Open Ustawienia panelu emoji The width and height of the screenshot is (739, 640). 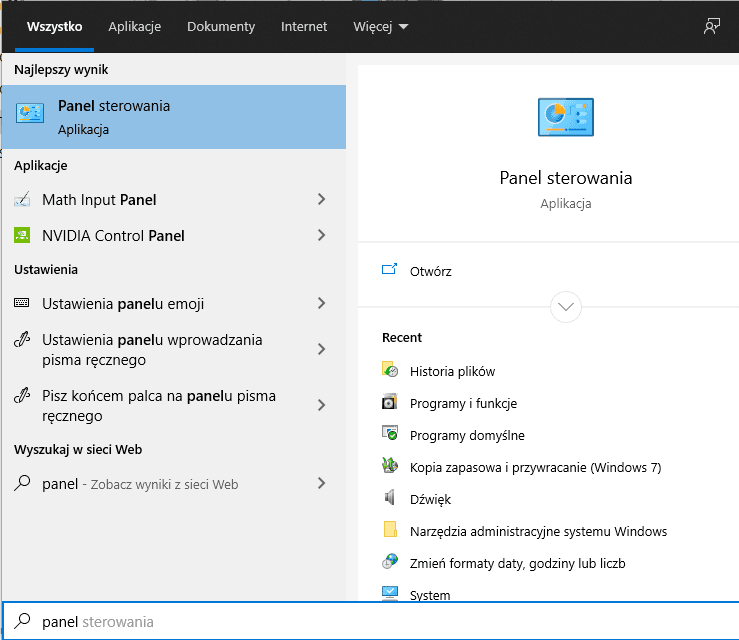tap(174, 303)
